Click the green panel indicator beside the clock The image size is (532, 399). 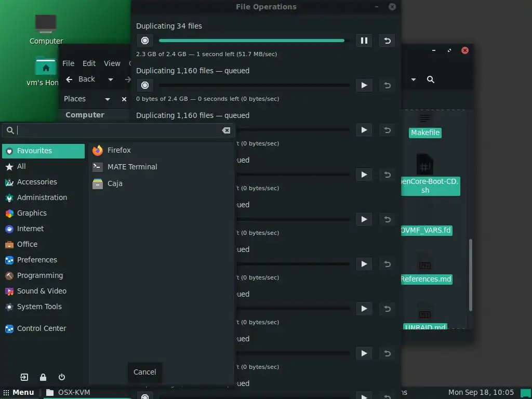525,393
